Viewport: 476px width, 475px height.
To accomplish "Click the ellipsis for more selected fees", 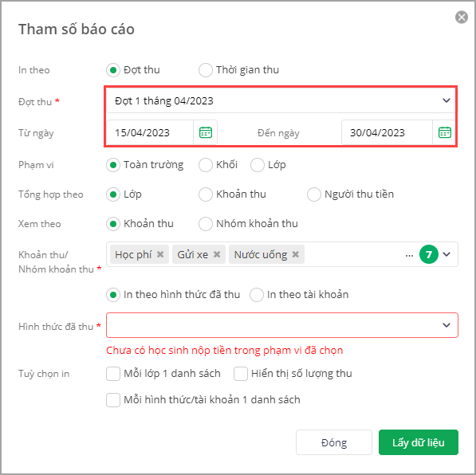I will point(409,255).
